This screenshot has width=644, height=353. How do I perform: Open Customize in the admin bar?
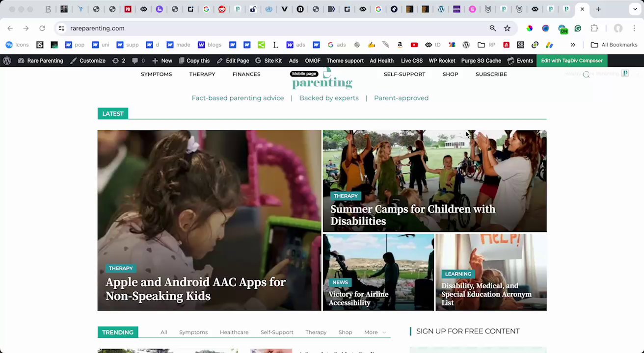[88, 61]
